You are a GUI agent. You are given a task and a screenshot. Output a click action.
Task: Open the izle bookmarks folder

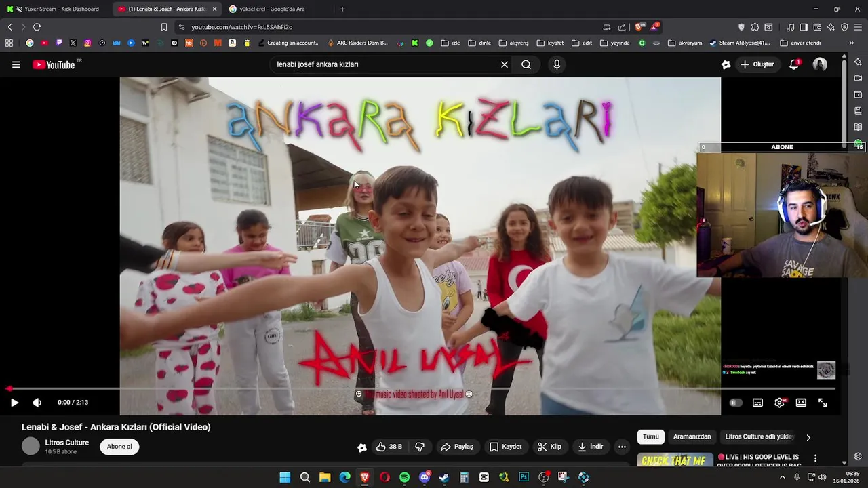point(450,43)
